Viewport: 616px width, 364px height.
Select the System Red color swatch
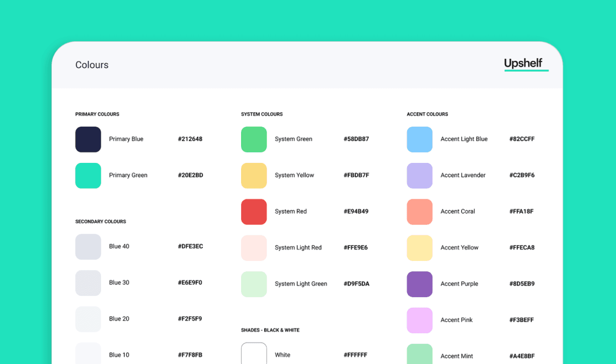coord(254,212)
